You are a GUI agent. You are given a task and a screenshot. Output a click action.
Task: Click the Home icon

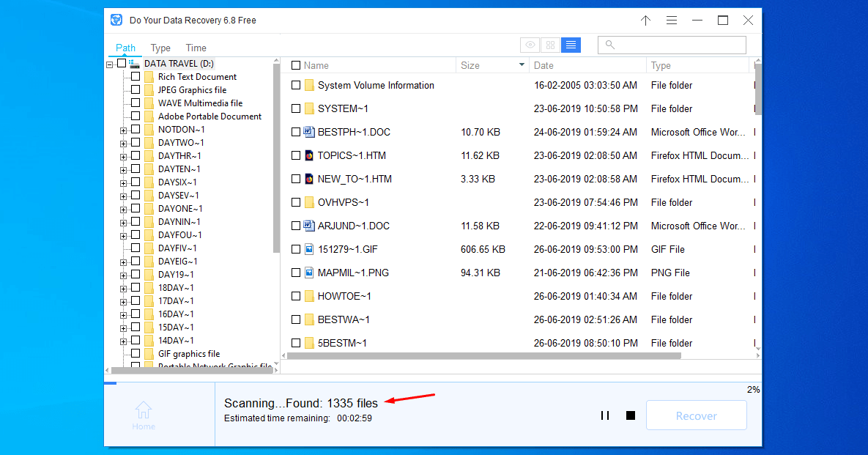[x=144, y=410]
